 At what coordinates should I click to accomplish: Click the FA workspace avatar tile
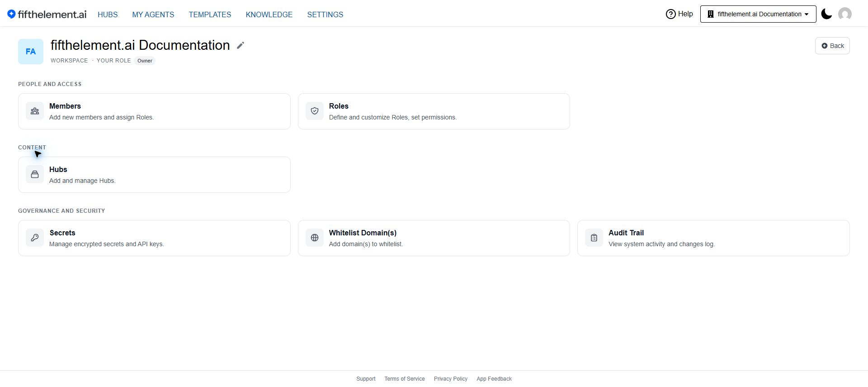(31, 52)
